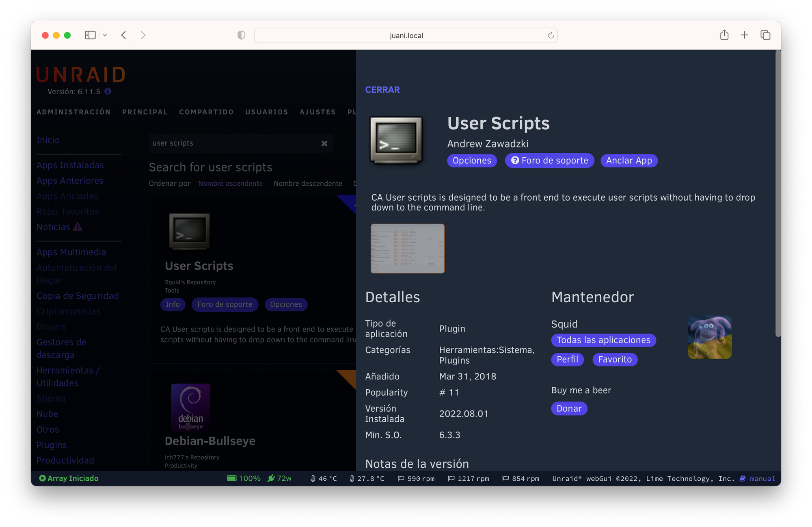The height and width of the screenshot is (527, 812).
Task: Click the 72w power plug icon
Action: [x=271, y=478]
